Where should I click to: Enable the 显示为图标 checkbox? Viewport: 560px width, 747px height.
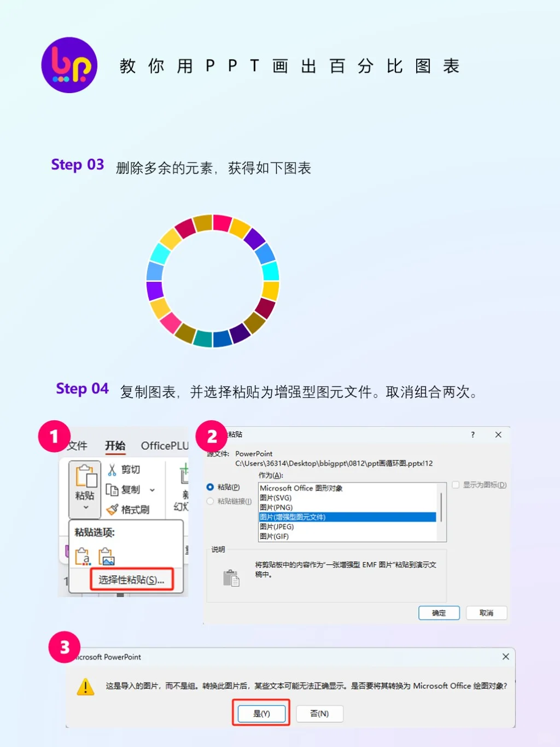[x=456, y=485]
